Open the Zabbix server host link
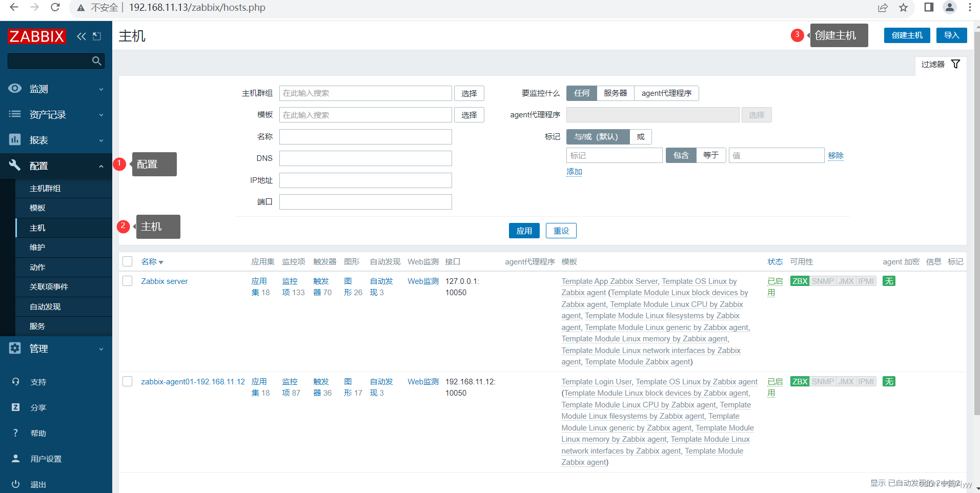The width and height of the screenshot is (980, 493). 164,281
